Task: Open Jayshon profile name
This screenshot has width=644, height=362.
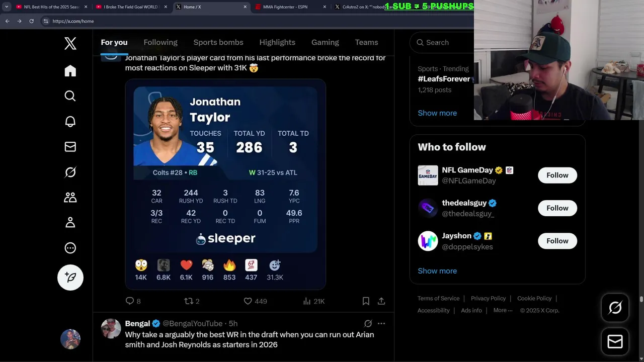Action: click(x=456, y=236)
